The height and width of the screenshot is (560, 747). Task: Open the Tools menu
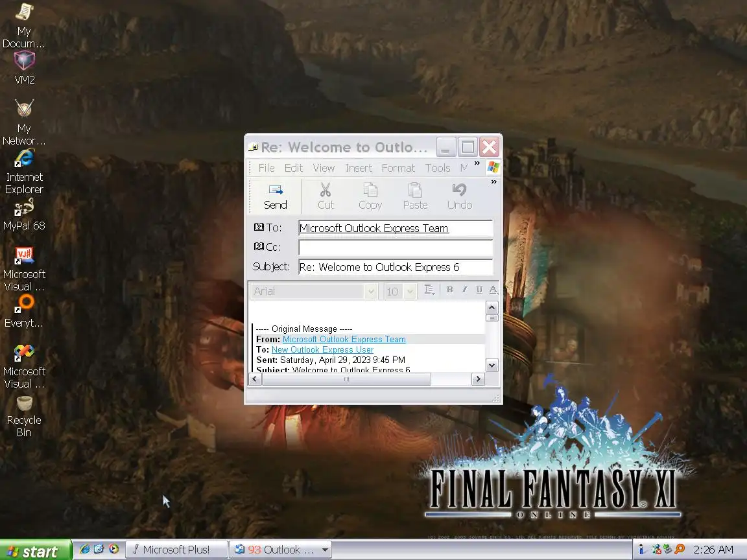point(437,168)
